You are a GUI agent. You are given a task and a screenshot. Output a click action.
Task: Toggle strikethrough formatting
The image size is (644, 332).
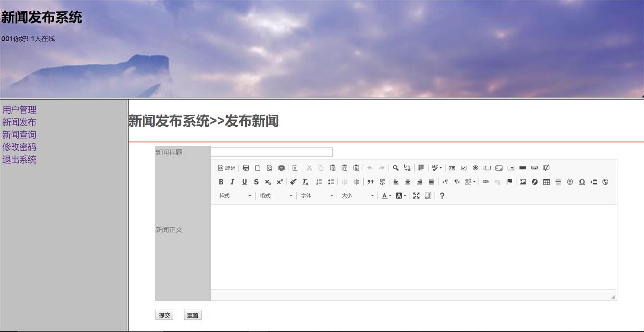coord(256,182)
